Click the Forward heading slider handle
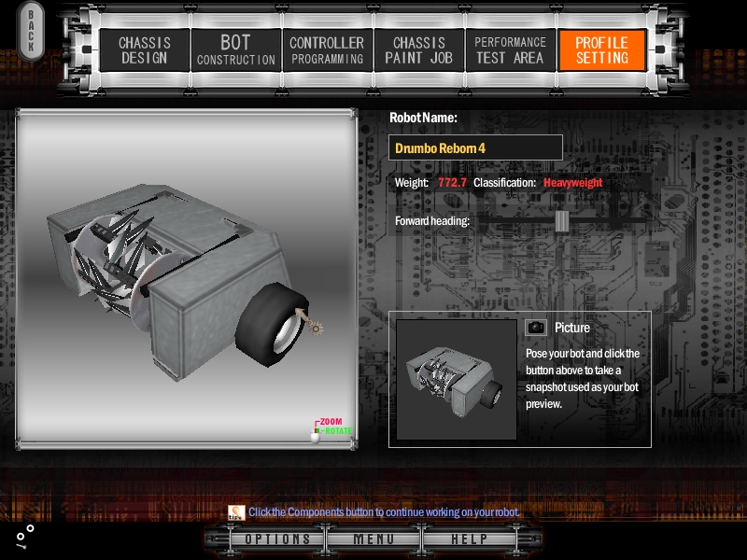The image size is (747, 560). (562, 220)
